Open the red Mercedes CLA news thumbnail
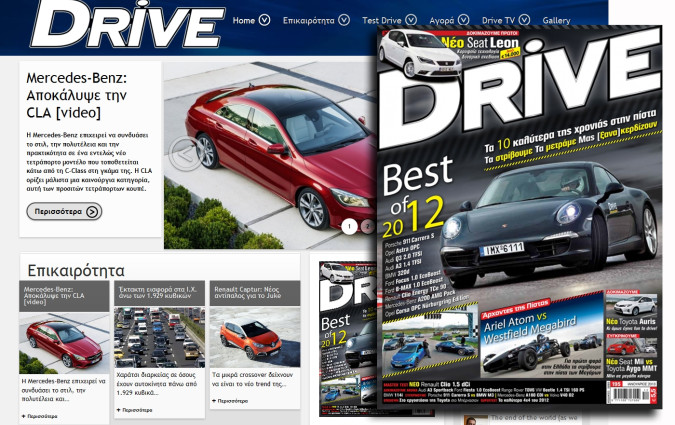675x425 pixels. [65, 340]
